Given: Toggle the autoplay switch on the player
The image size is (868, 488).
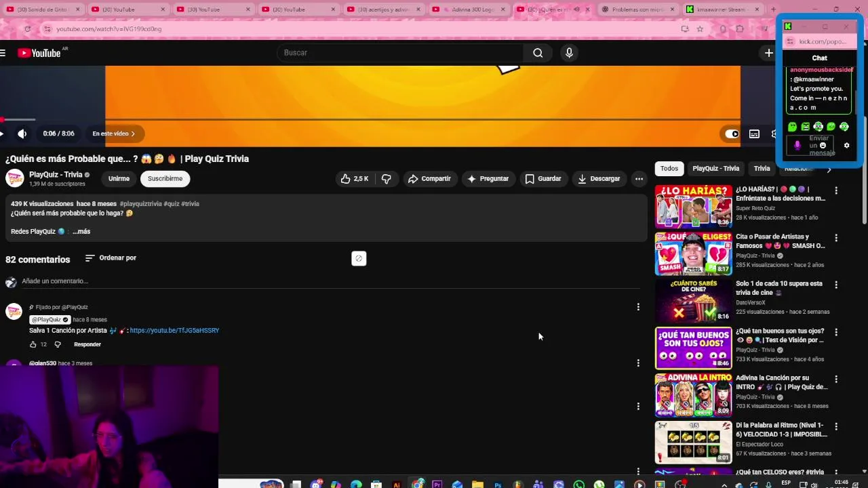Looking at the screenshot, I should pos(732,134).
